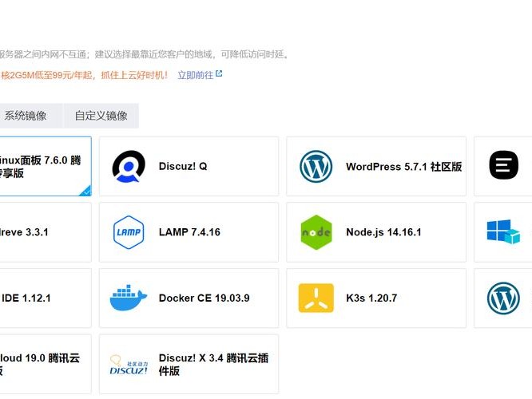Screen dimensions: 532x399
Task: Click the Discuz! X 3.4 腾讯云插件版 label
Action: (213, 364)
